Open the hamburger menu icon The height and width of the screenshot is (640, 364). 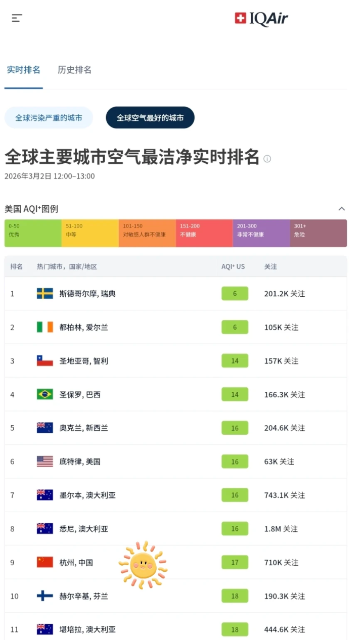[x=17, y=18]
